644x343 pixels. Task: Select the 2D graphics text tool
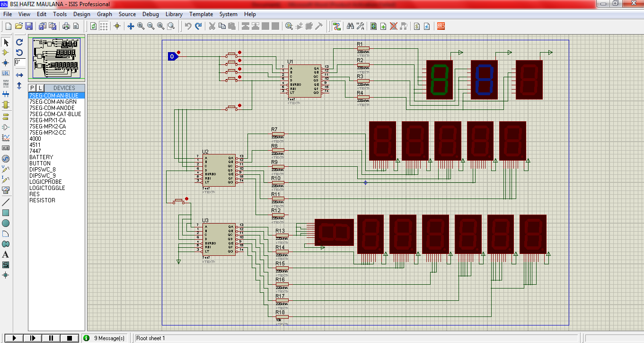(6, 254)
